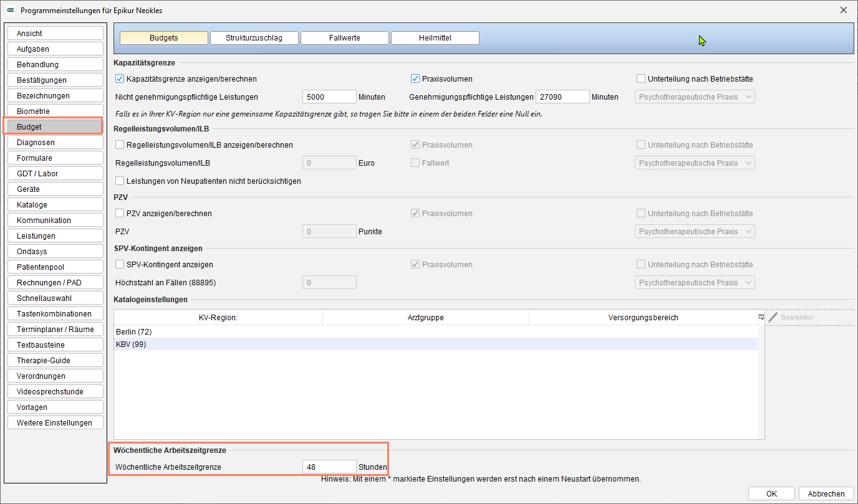This screenshot has width=858, height=504.
Task: Enable PZV anzeigen/berechnen checkbox
Action: [x=120, y=214]
